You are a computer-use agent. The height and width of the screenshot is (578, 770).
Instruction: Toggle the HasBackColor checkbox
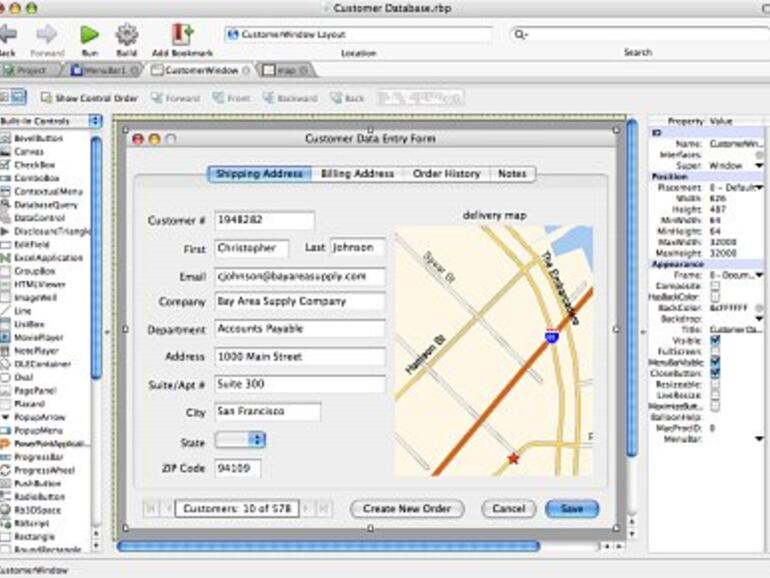tap(715, 297)
